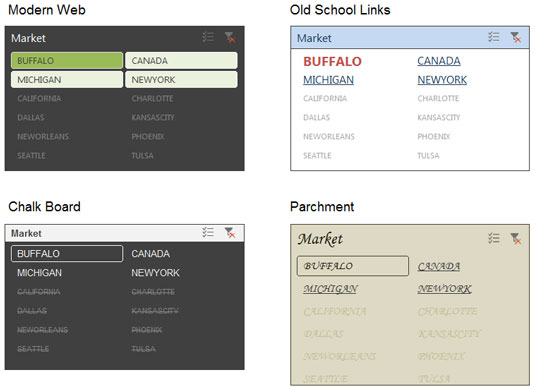
Task: Toggle Multi-Select icon in Chalk Board slicer
Action: pyautogui.click(x=208, y=232)
